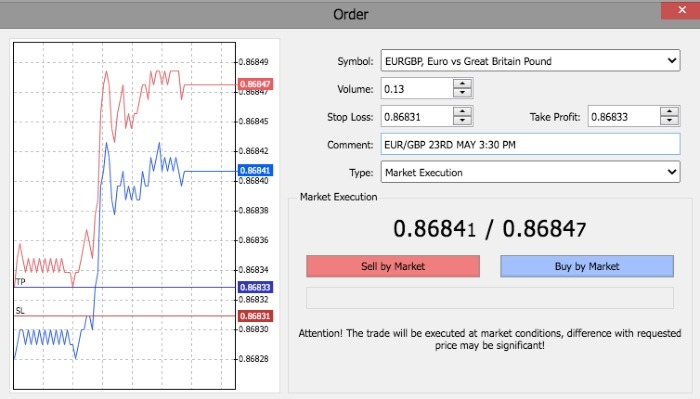Click the TP line label in chart
The width and height of the screenshot is (700, 399).
21,282
